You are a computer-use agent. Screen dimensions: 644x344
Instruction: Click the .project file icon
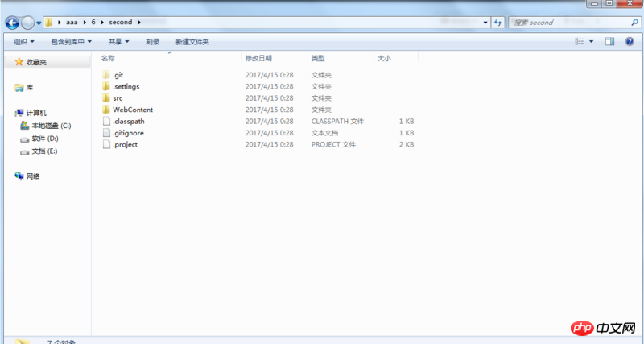click(x=106, y=144)
